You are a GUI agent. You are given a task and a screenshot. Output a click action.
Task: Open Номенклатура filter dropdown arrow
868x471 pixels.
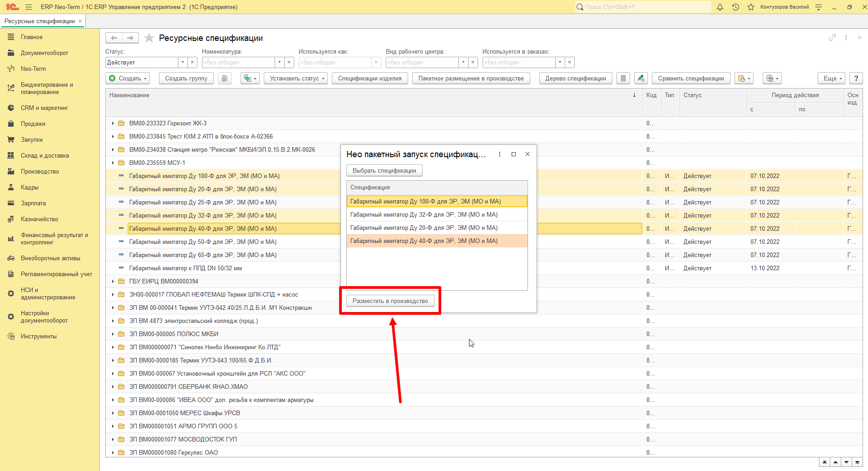(279, 62)
